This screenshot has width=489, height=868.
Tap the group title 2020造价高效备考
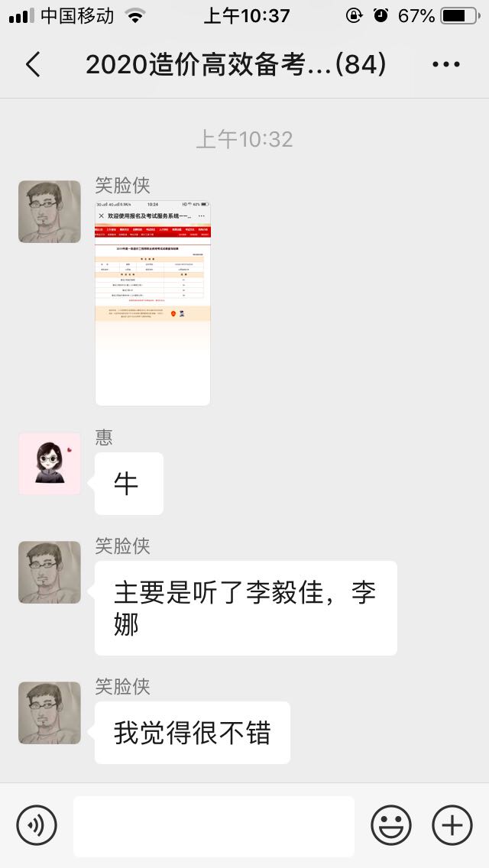[236, 65]
